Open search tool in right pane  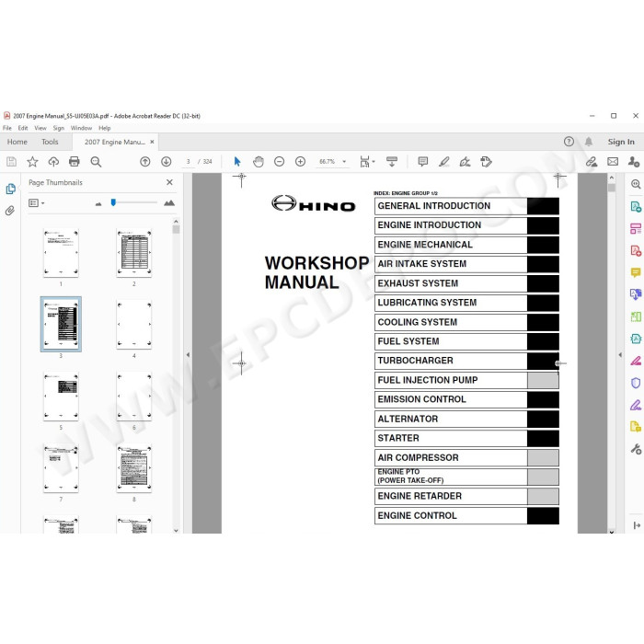636,184
